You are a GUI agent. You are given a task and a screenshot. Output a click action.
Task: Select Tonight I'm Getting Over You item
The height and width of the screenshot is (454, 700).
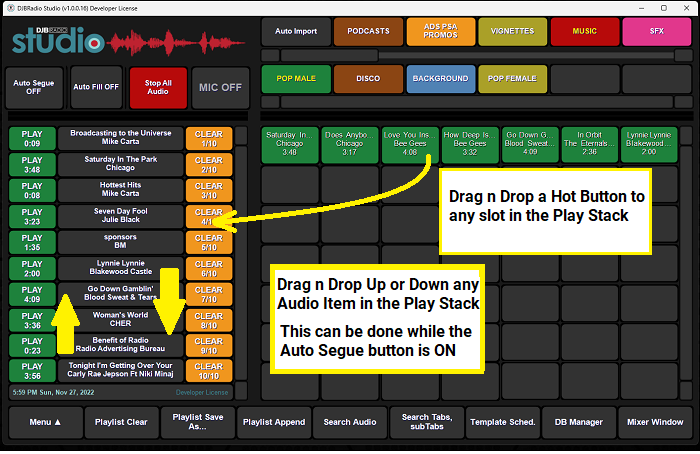pyautogui.click(x=121, y=371)
